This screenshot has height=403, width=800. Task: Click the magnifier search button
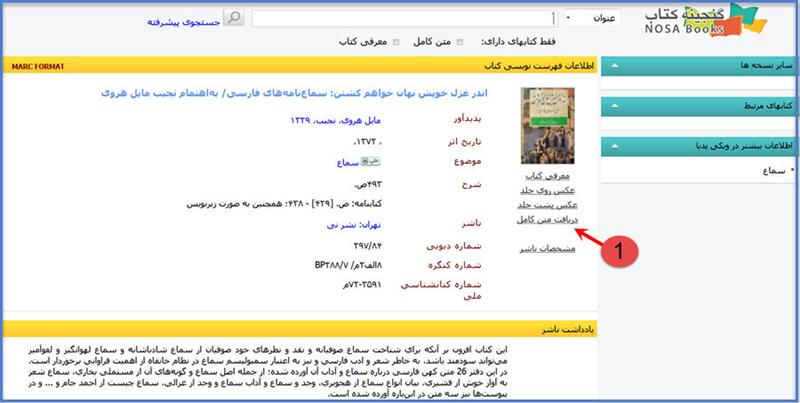tap(233, 18)
